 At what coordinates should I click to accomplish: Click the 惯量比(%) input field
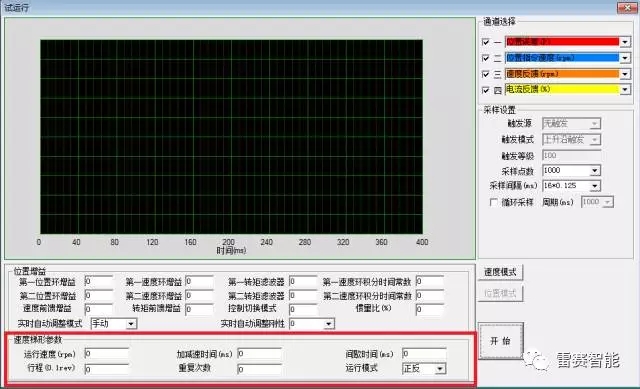pyautogui.click(x=430, y=309)
